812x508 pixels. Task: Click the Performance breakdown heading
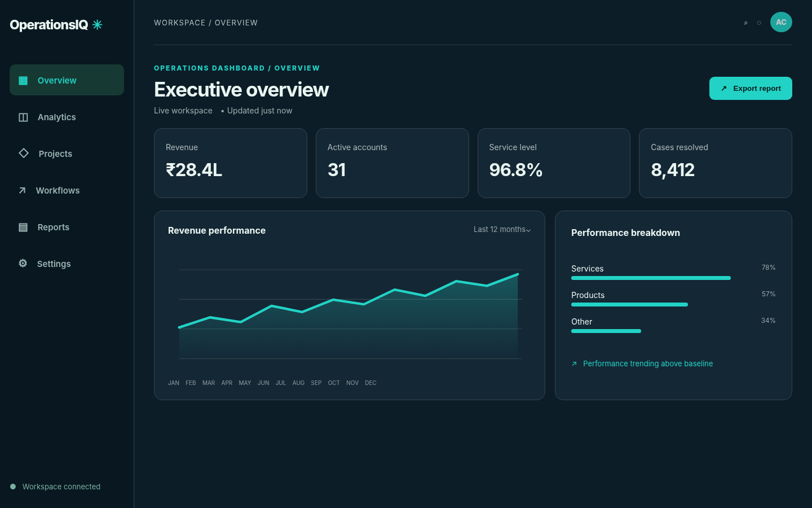[x=625, y=233]
